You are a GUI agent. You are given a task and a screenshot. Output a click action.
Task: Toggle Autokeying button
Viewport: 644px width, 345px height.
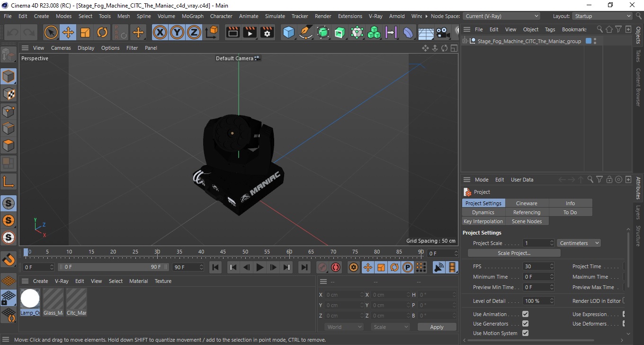[x=336, y=267]
